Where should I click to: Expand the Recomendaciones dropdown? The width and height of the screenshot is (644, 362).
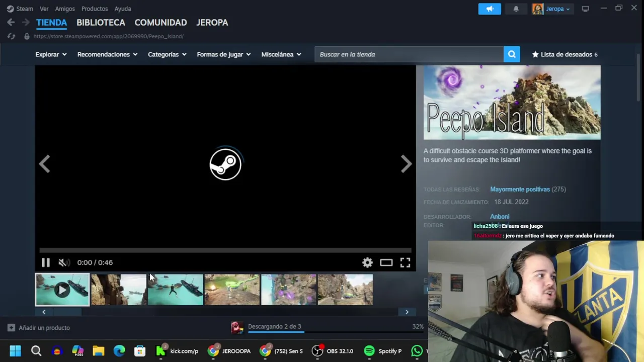(x=107, y=54)
